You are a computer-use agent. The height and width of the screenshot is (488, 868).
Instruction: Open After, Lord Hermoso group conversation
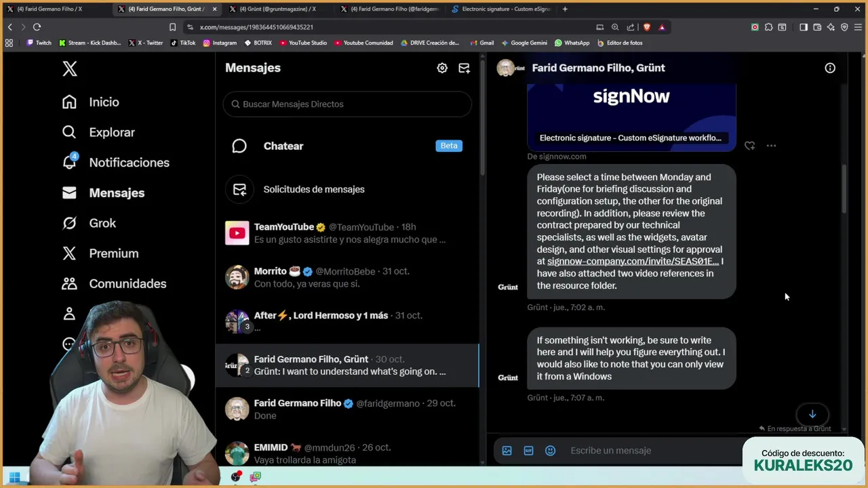pos(347,321)
